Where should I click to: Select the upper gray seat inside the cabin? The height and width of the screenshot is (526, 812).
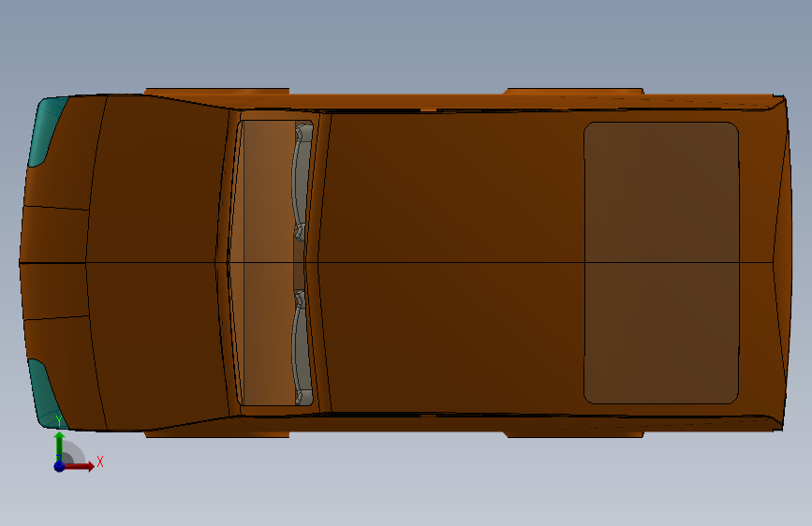[x=302, y=182]
